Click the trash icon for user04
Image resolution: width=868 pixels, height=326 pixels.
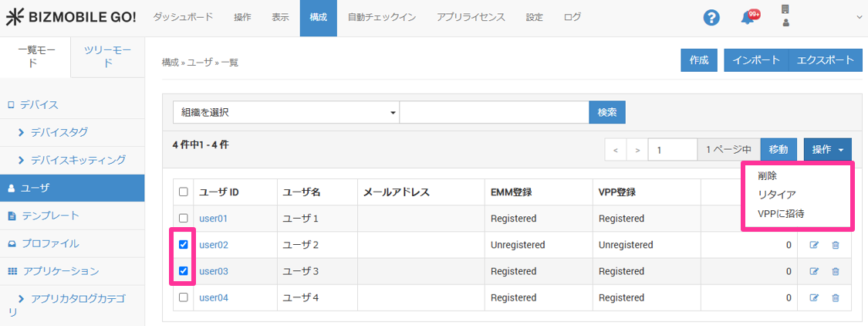pos(835,297)
